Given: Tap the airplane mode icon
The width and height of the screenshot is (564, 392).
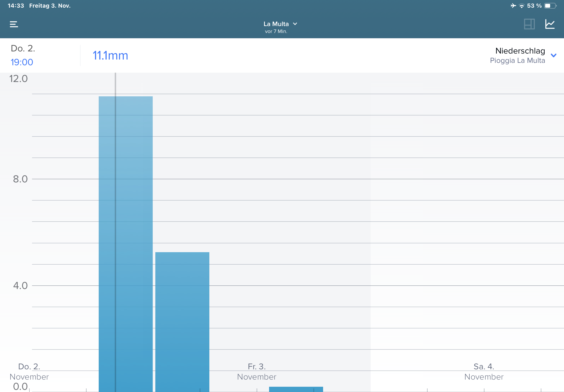Looking at the screenshot, I should pos(513,6).
